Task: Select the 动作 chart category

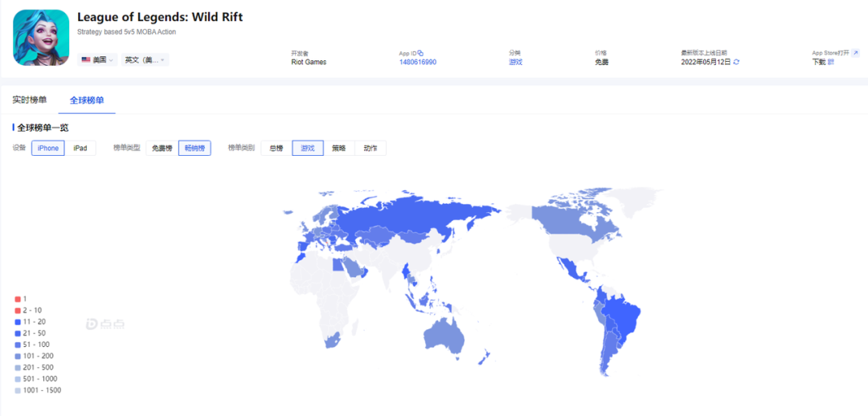Action: pyautogui.click(x=371, y=149)
